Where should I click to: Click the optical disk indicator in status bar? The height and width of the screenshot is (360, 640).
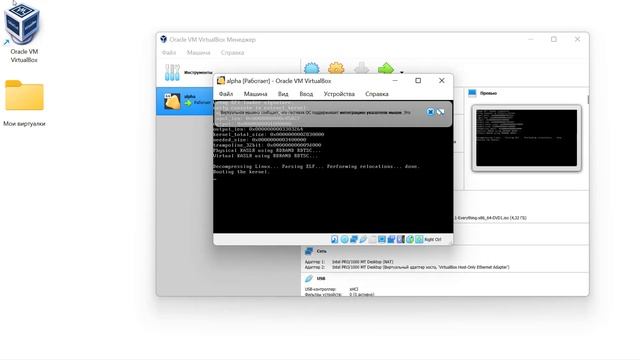click(x=344, y=239)
